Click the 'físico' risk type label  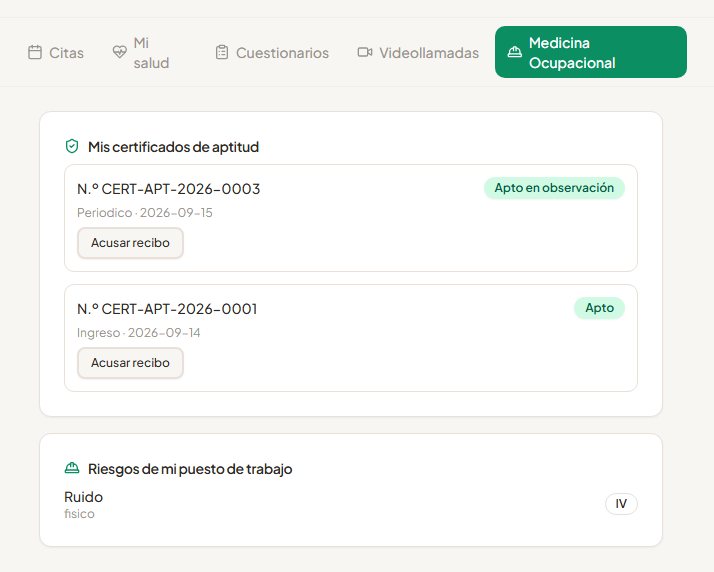click(79, 514)
